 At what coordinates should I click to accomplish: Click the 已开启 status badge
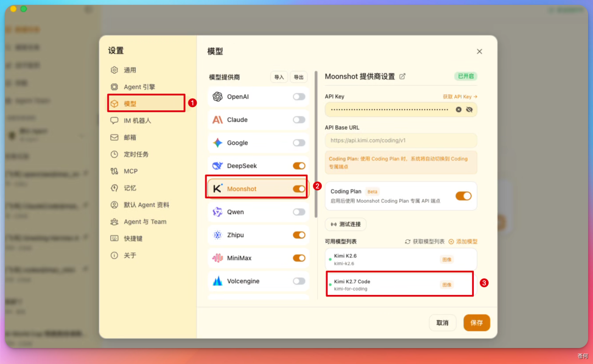point(466,76)
